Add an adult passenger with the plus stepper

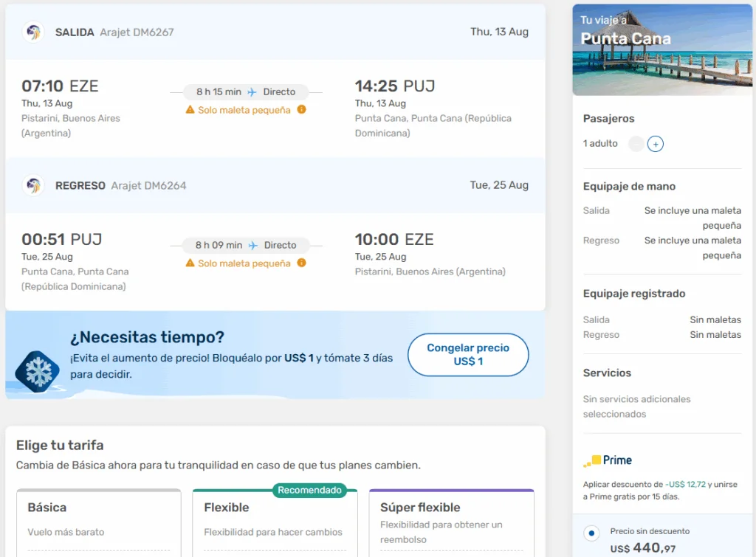pos(656,144)
